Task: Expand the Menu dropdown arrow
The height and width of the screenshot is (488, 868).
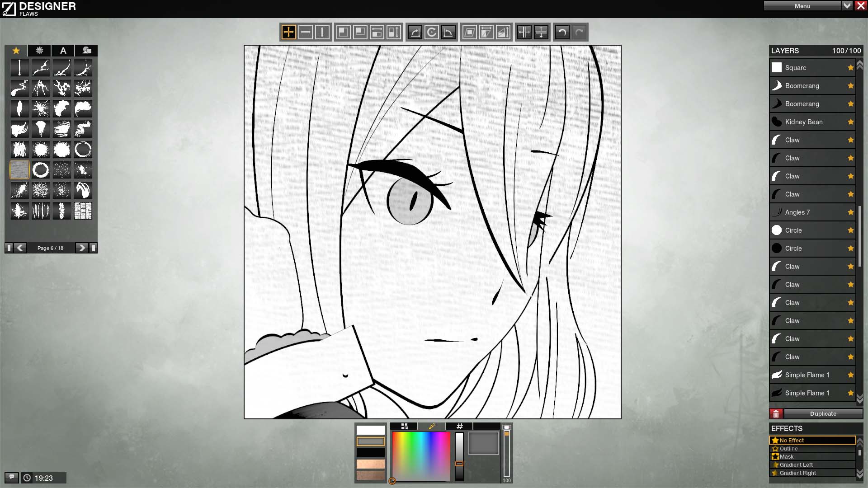Action: pyautogui.click(x=847, y=6)
